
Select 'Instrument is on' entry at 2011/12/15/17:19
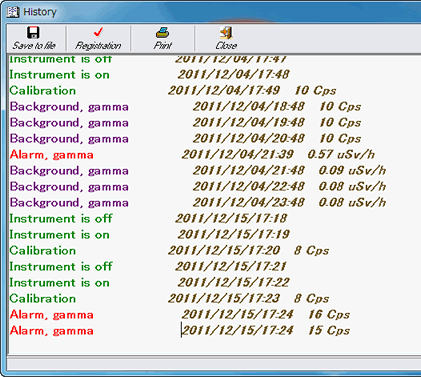(149, 234)
